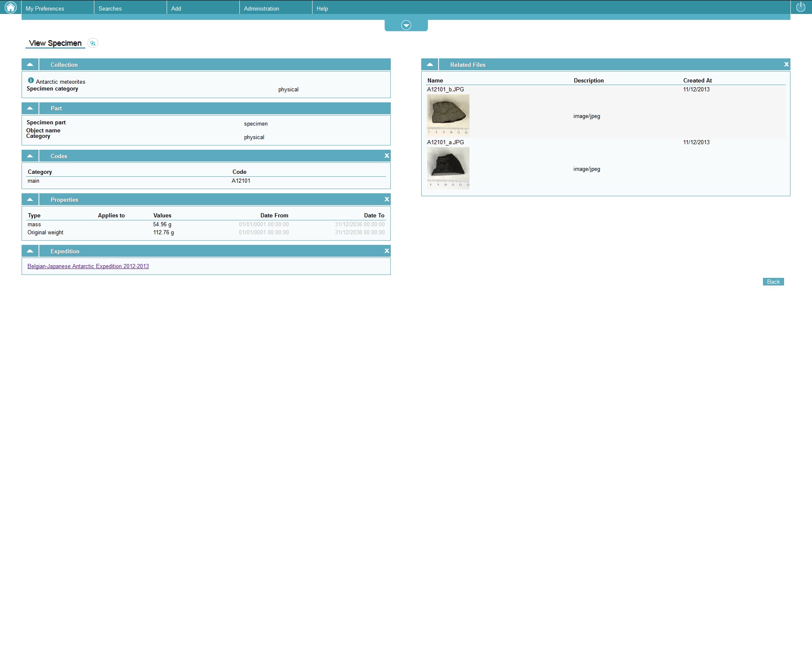The image size is (812, 653).
Task: Collapse the Codes panel
Action: tap(30, 156)
